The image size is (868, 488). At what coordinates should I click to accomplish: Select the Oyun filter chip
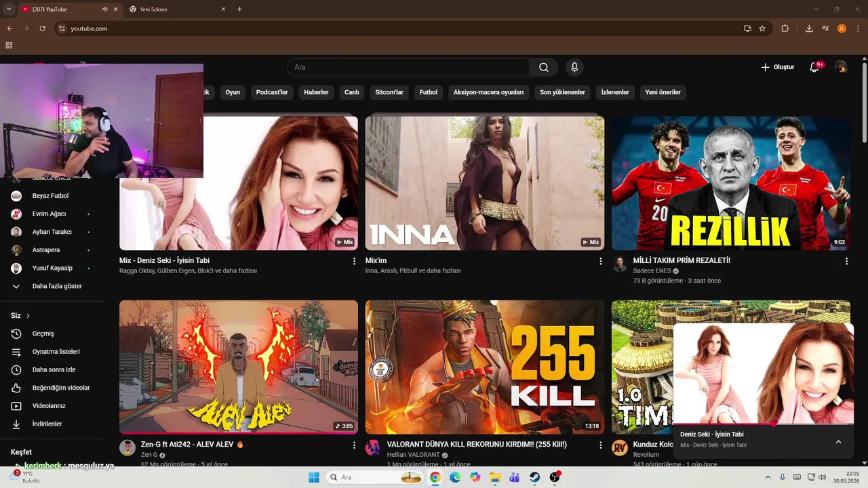coord(233,92)
